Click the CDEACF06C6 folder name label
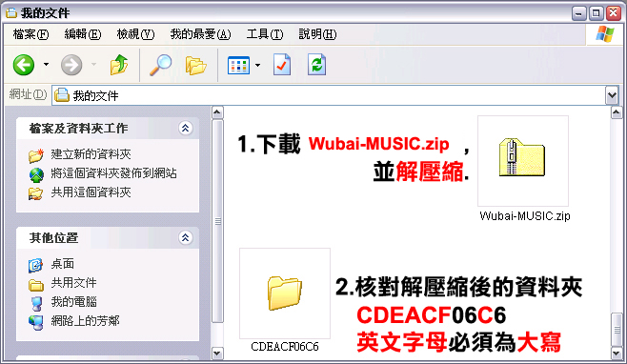Viewport: 627px width, 364px height. (285, 347)
